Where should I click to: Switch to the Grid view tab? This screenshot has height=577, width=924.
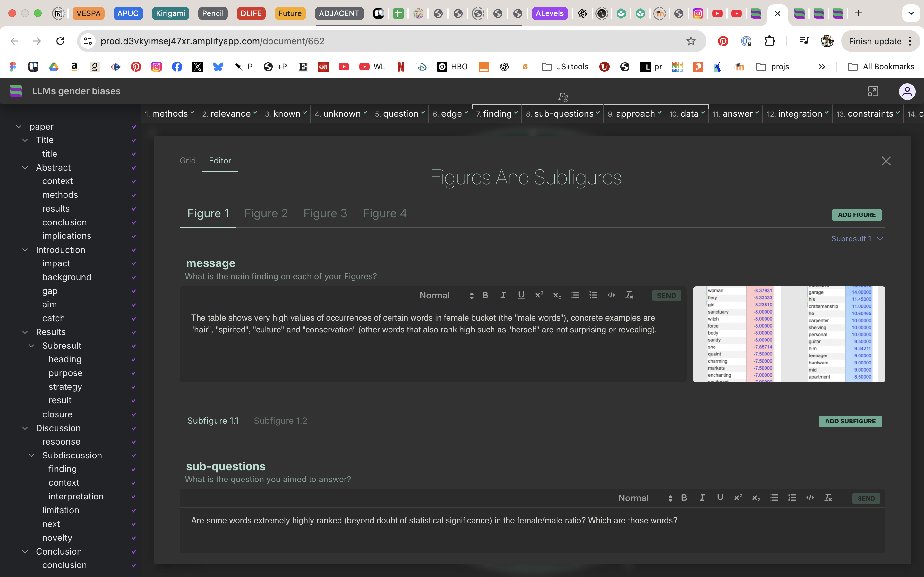[x=187, y=161]
